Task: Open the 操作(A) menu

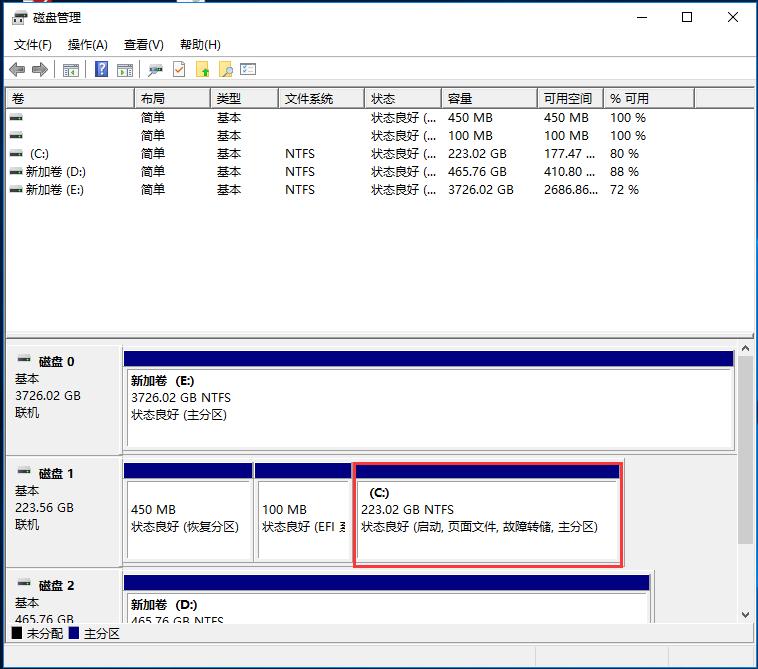Action: coord(87,45)
